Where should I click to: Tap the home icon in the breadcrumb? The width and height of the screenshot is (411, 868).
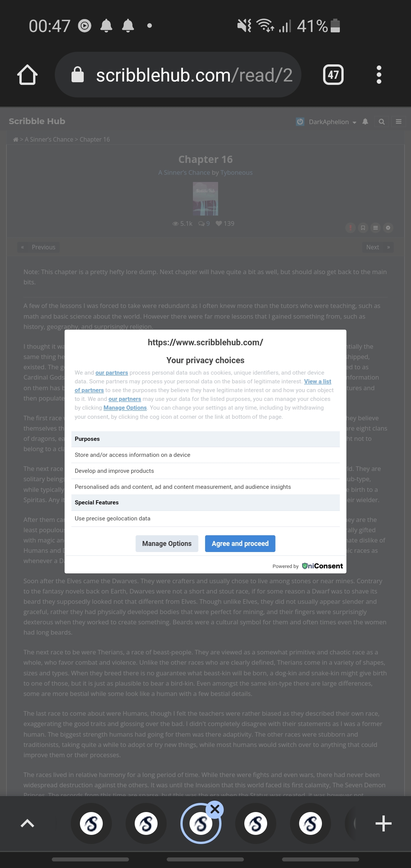(16, 139)
